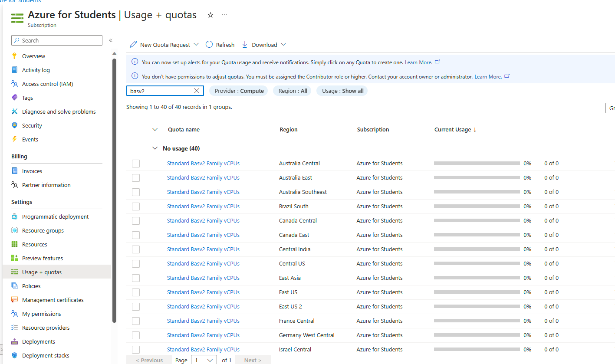Screen dimensions: 615x364
Task: Clear the basv2 search filter
Action: (197, 91)
